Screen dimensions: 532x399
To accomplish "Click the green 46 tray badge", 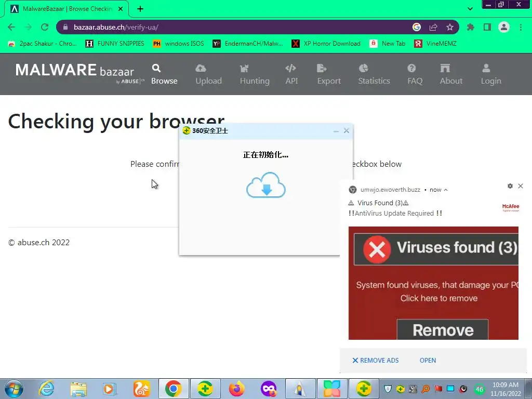I will pyautogui.click(x=480, y=390).
